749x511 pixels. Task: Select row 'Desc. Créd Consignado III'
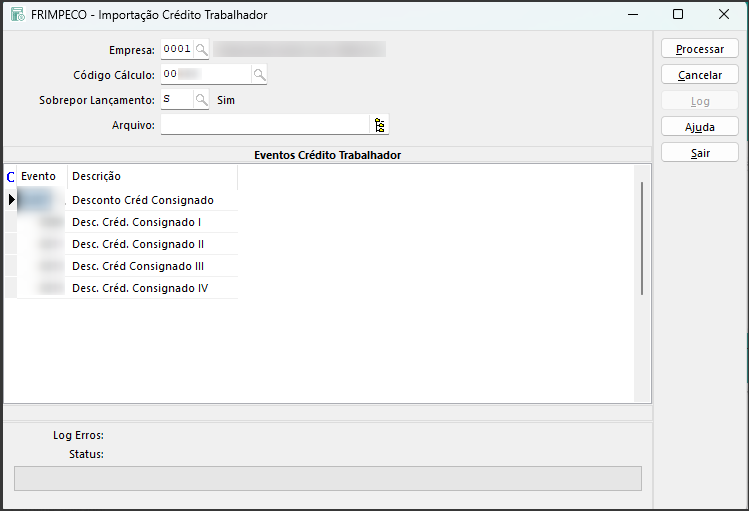pos(121,266)
